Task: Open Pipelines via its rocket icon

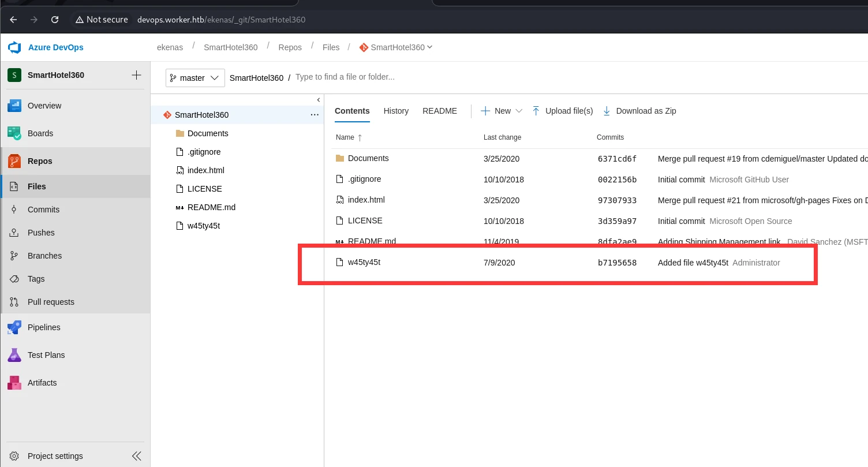Action: click(14, 327)
